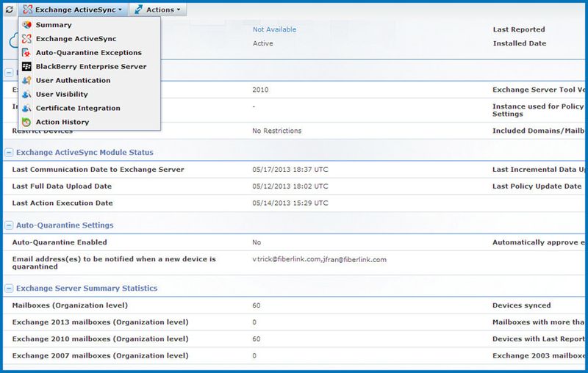
Task: Collapse Exchange Server Summary Statistics section
Action: coord(9,288)
